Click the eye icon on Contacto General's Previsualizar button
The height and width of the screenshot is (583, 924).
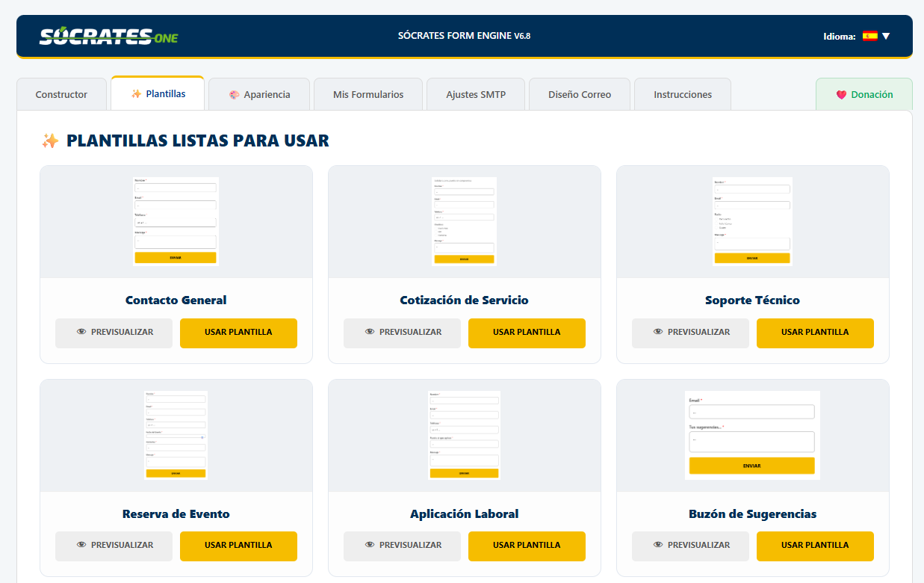pos(82,333)
